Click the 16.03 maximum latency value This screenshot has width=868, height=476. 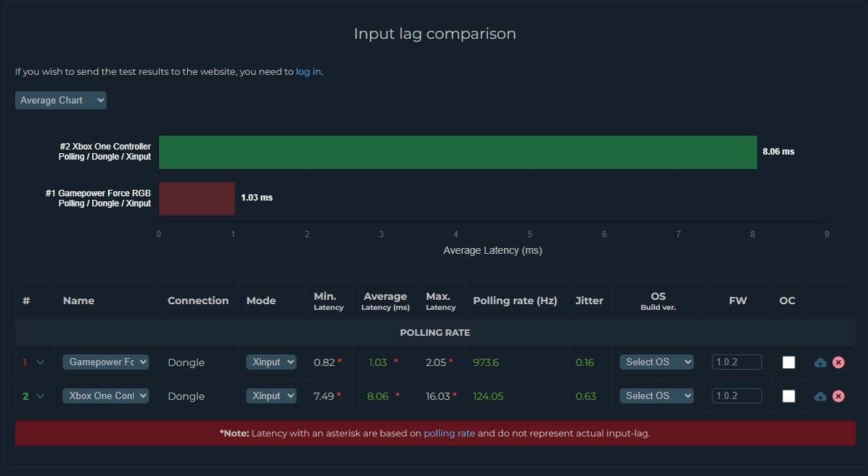pyautogui.click(x=438, y=396)
